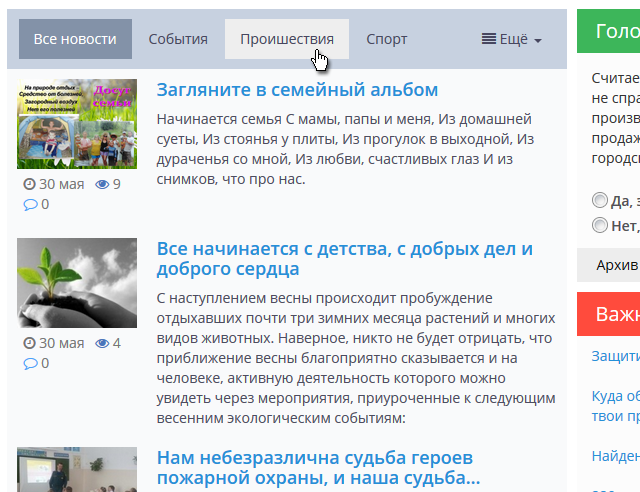The image size is (640, 492).
Task: Open the family album article thumbnail
Action: (x=77, y=124)
